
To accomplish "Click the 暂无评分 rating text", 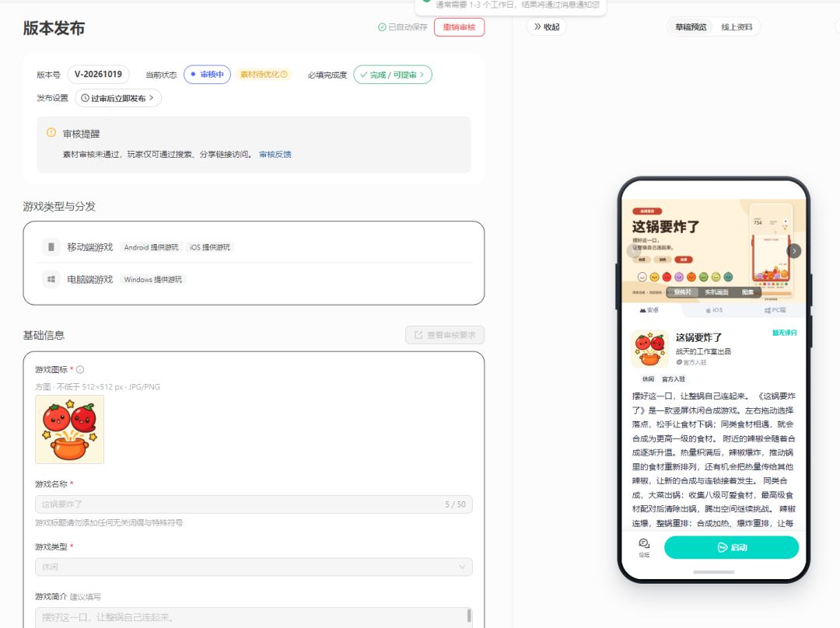I will [x=784, y=333].
